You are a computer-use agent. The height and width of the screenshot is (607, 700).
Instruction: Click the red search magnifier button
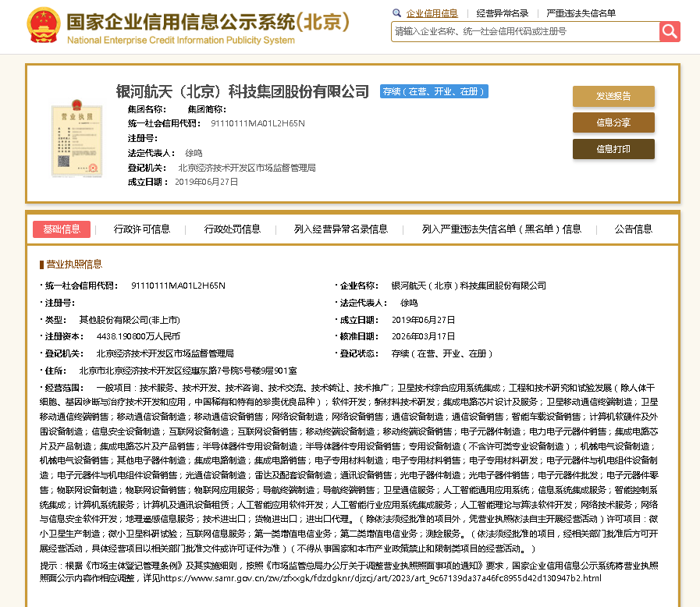(x=670, y=31)
